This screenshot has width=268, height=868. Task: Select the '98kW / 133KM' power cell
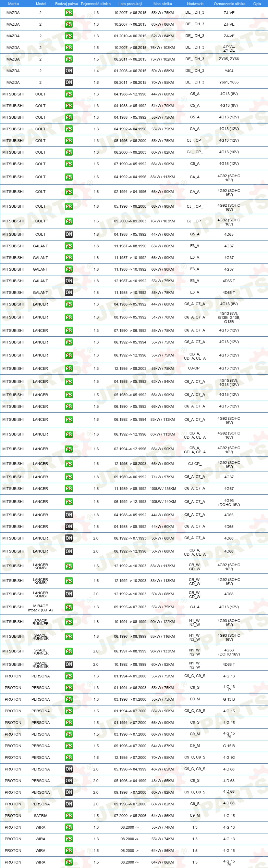coord(163,651)
